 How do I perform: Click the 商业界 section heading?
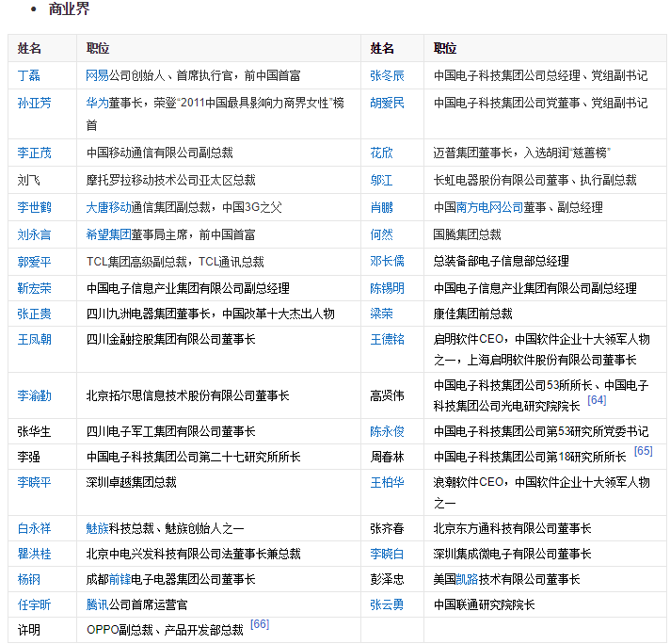click(x=69, y=9)
